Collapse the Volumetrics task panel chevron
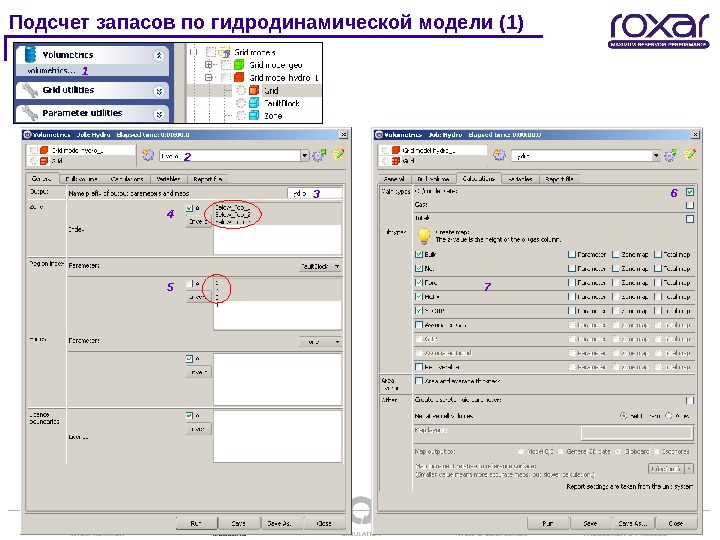Image resolution: width=720 pixels, height=540 pixels. click(159, 56)
